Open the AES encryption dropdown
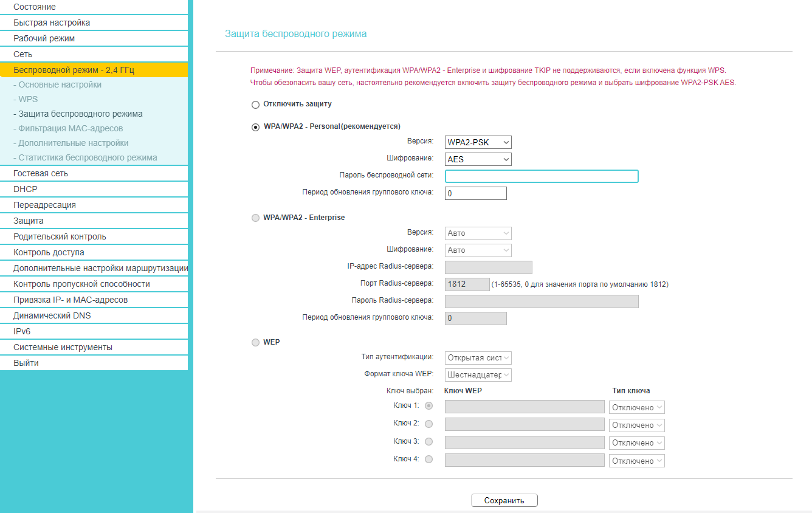The image size is (812, 513). (x=478, y=159)
